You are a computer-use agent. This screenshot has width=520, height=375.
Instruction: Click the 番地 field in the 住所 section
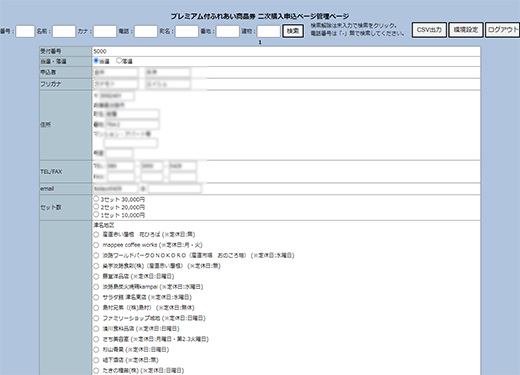click(x=132, y=124)
